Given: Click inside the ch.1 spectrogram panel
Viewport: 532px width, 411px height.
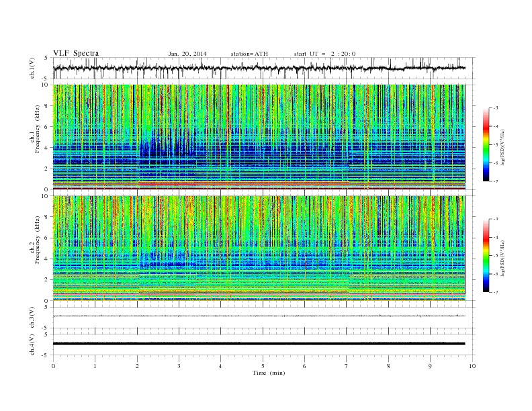Looking at the screenshot, I should tap(259, 137).
